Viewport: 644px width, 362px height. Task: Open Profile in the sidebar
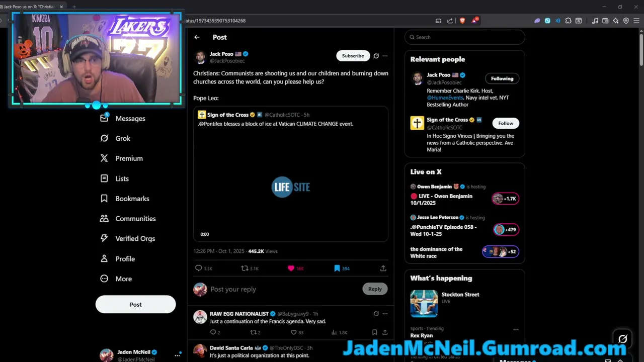click(x=117, y=259)
